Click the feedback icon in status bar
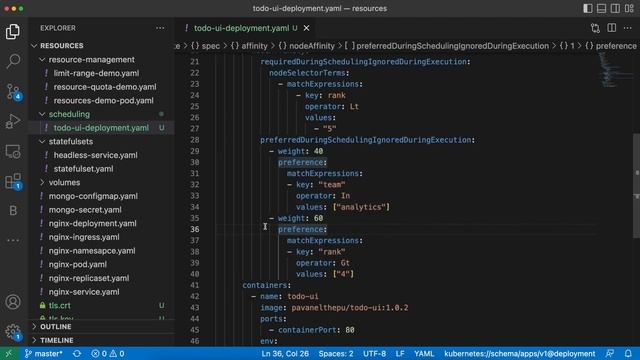Image resolution: width=640 pixels, height=360 pixels. [x=609, y=353]
